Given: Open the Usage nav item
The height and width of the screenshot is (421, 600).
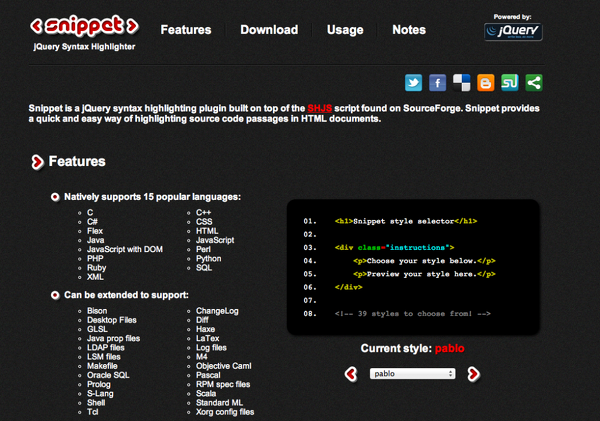Looking at the screenshot, I should tap(345, 30).
